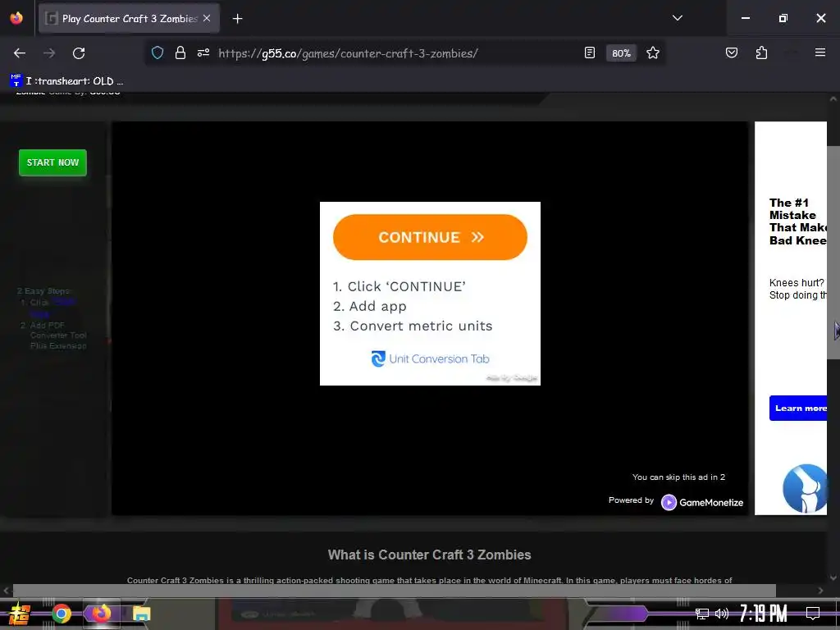
Task: Toggle reader view icon
Action: (589, 53)
